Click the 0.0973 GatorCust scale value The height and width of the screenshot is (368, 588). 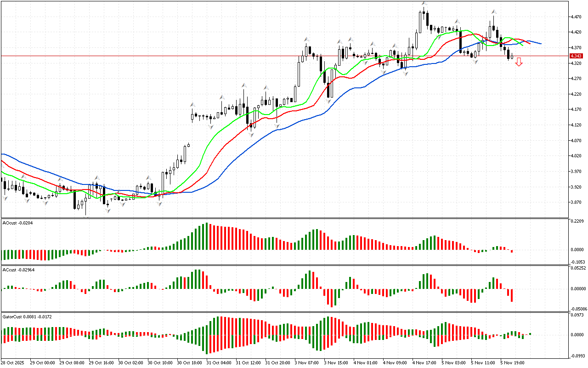point(577,315)
